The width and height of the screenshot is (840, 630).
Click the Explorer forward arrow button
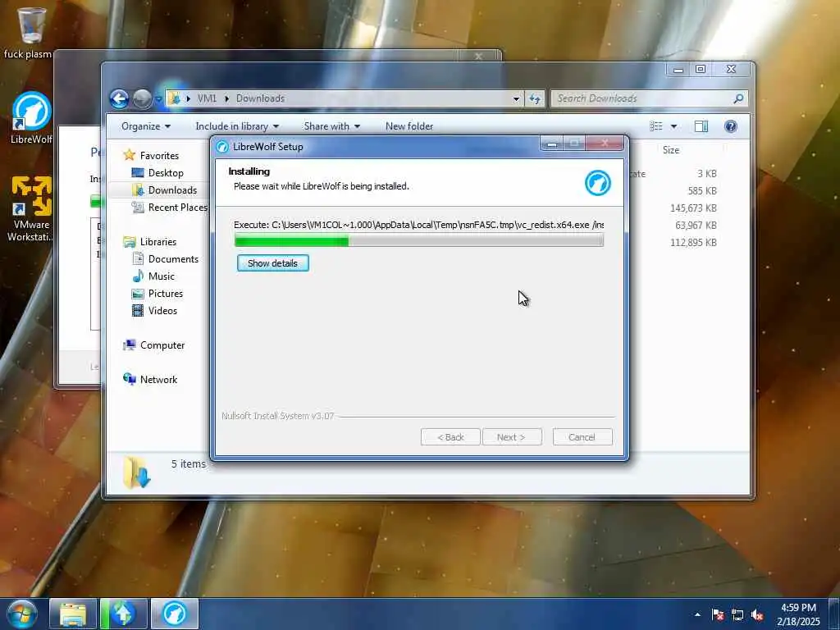tap(142, 98)
